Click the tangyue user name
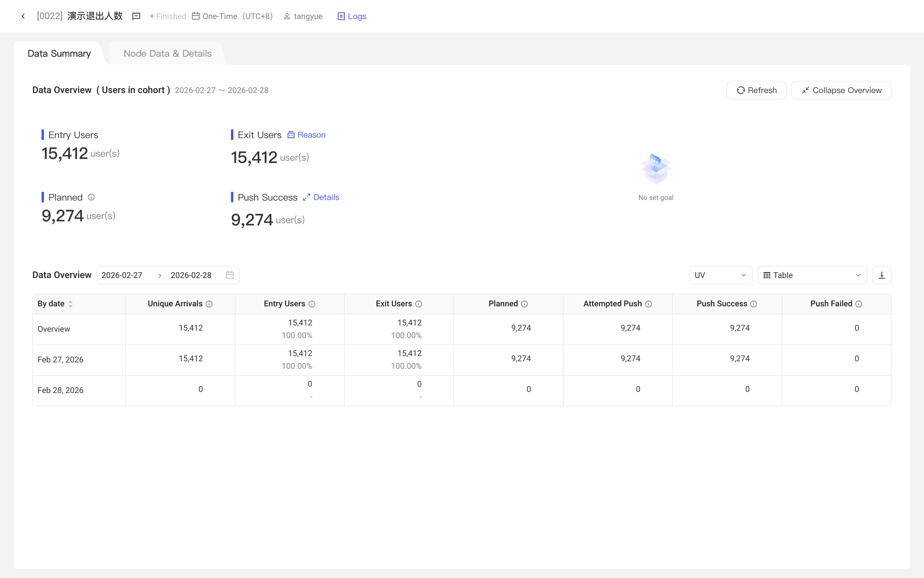The width and height of the screenshot is (924, 578). (x=308, y=16)
